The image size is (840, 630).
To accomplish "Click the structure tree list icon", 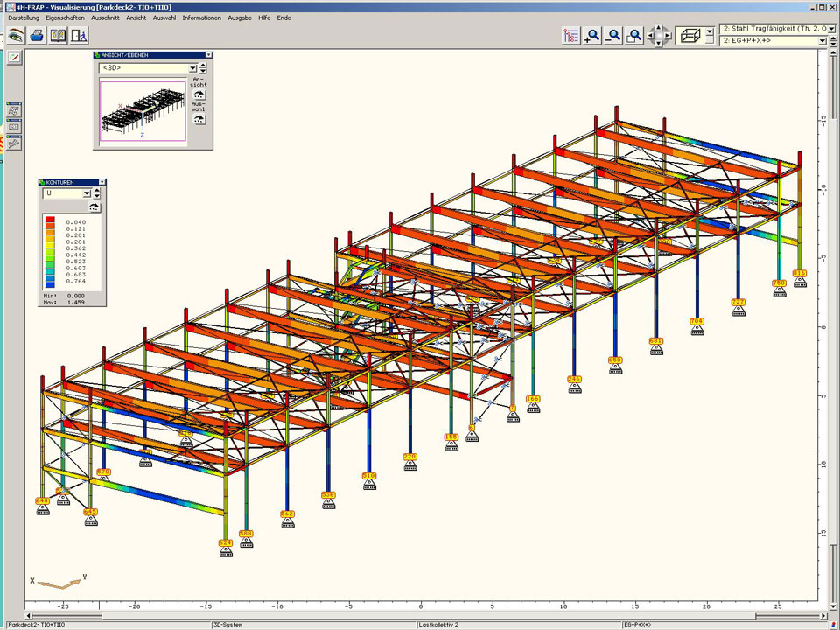I will (x=571, y=36).
